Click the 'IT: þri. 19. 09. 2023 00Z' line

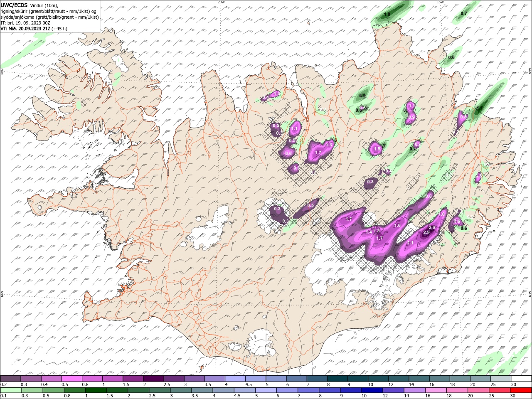pos(25,23)
